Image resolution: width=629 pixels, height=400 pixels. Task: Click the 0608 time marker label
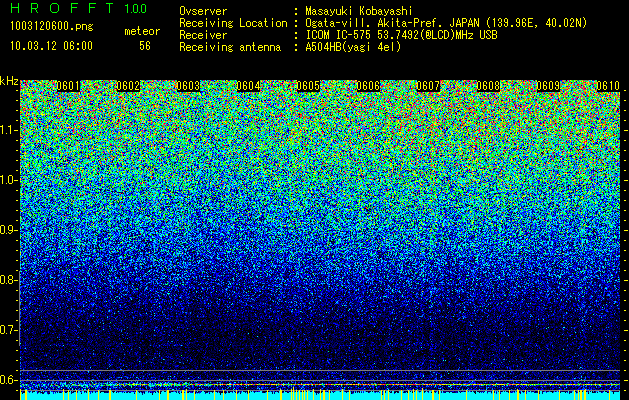click(489, 86)
